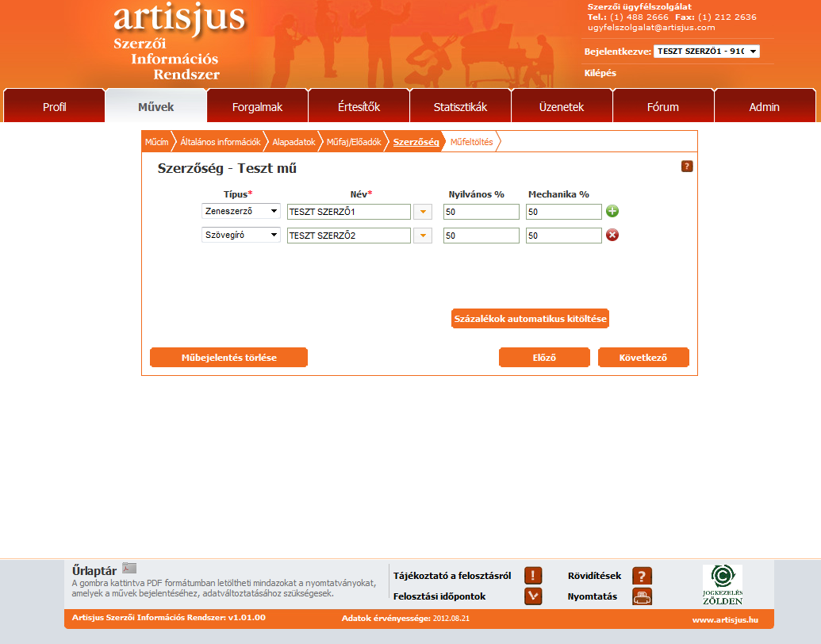Click the Műbejelentés törlése button
This screenshot has height=644, width=821.
(228, 358)
